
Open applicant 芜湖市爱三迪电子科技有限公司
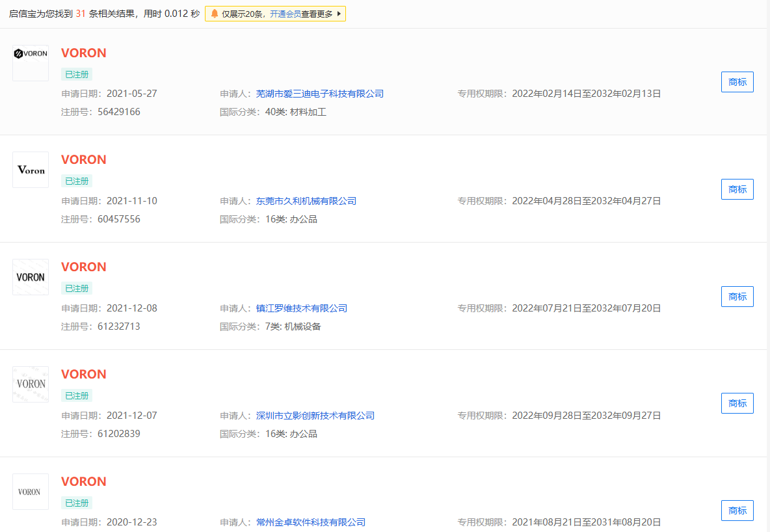point(319,94)
